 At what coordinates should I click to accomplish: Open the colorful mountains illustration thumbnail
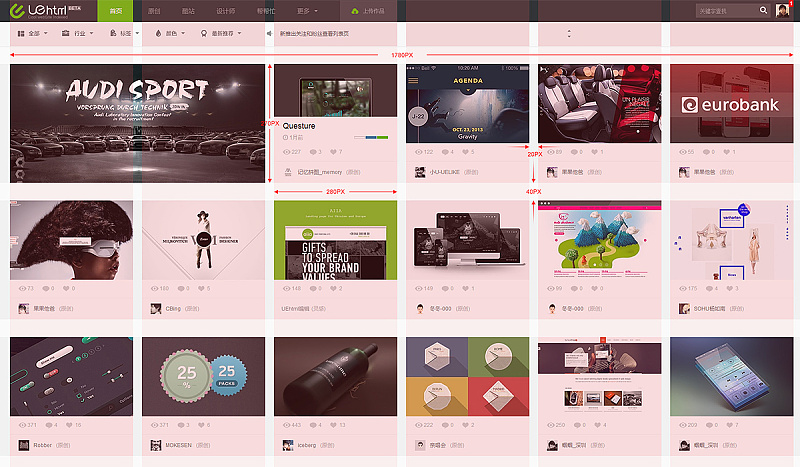[599, 240]
